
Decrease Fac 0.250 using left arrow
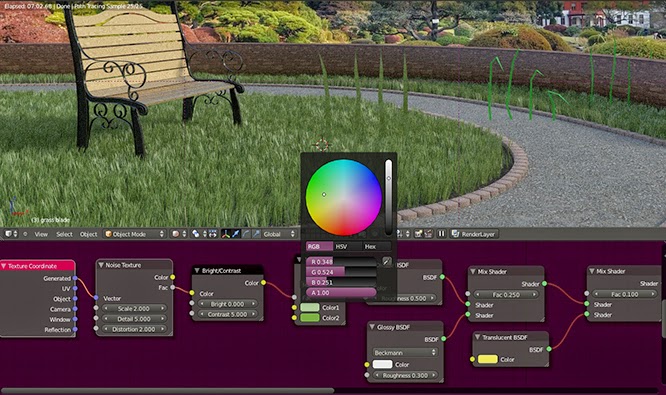(477, 294)
